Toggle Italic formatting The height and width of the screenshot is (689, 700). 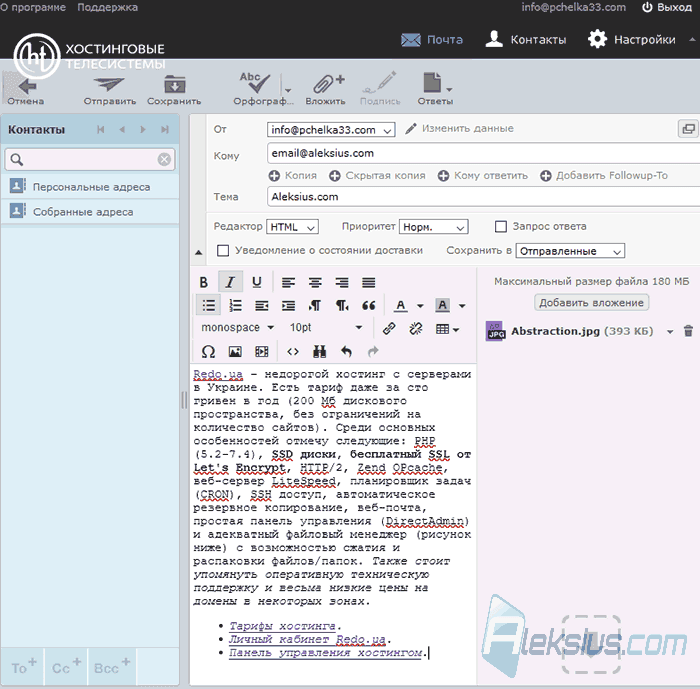tap(230, 282)
